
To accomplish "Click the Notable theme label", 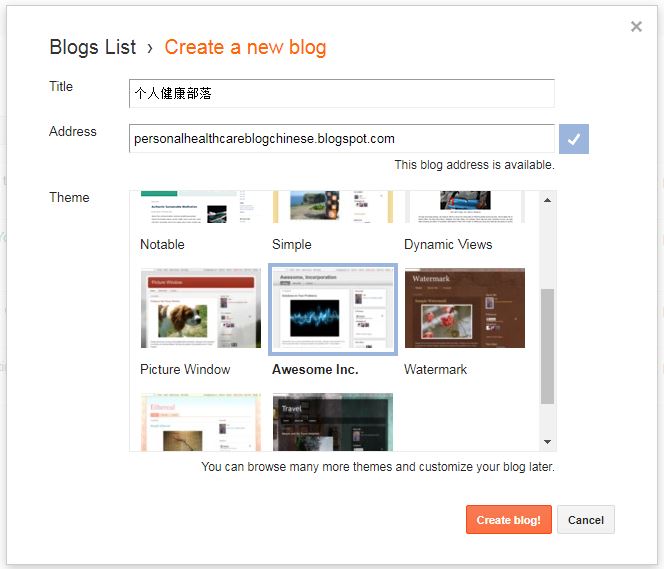I will coord(162,244).
